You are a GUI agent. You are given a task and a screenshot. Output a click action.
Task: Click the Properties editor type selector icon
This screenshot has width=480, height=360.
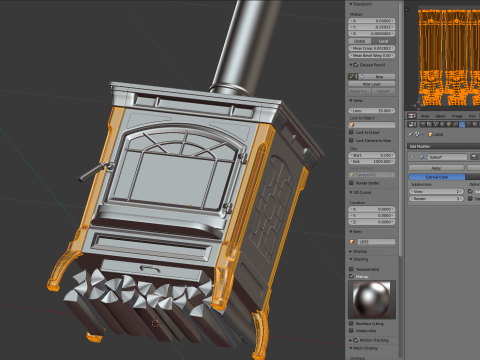[412, 124]
